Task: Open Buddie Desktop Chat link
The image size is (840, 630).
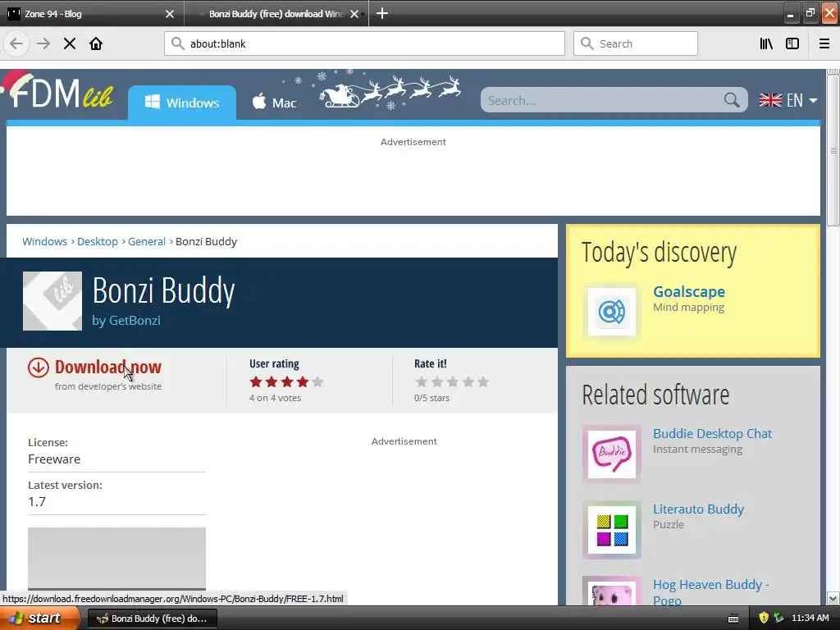Action: tap(712, 433)
